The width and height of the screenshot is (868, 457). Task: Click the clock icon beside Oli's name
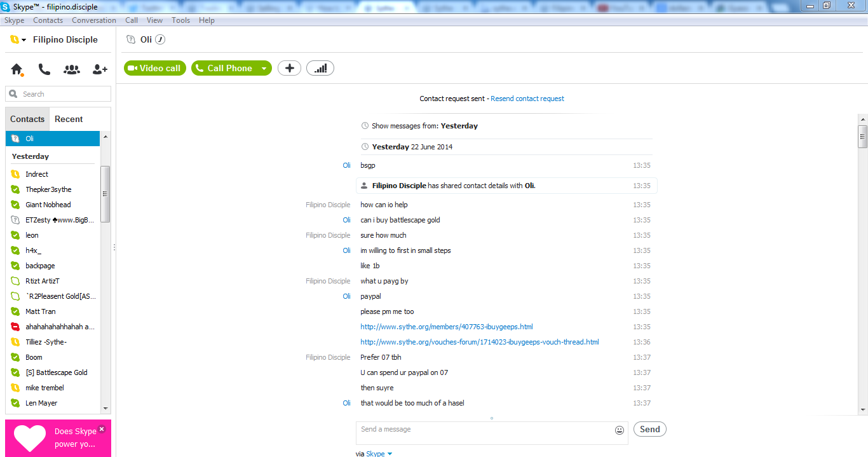pos(161,39)
